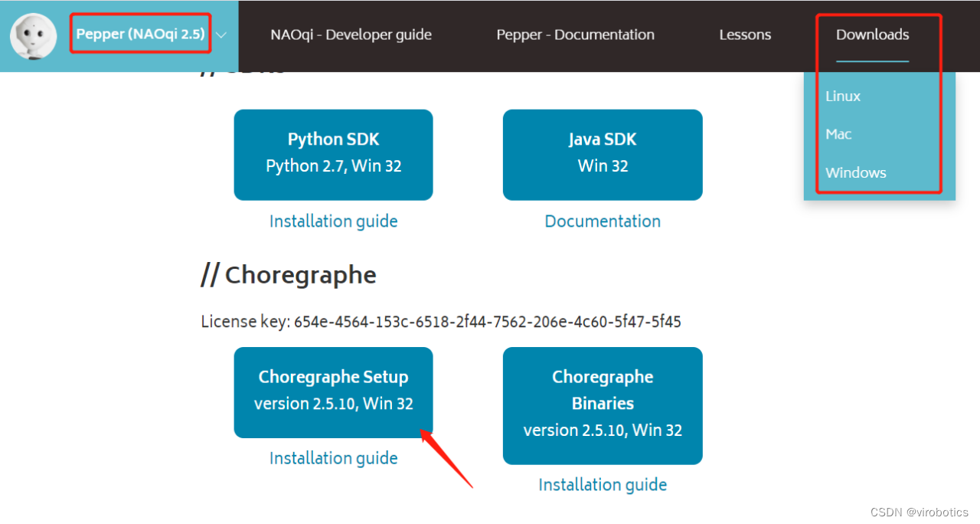The width and height of the screenshot is (980, 524).
Task: Select the Pepper (NAOqi 2.5) product label
Action: pos(140,34)
